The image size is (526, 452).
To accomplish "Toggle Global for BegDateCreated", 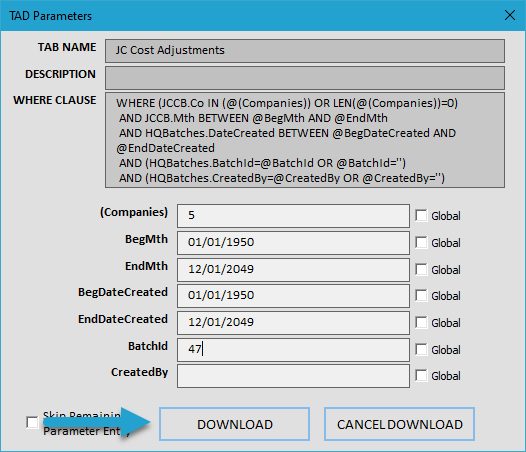I will tap(421, 296).
